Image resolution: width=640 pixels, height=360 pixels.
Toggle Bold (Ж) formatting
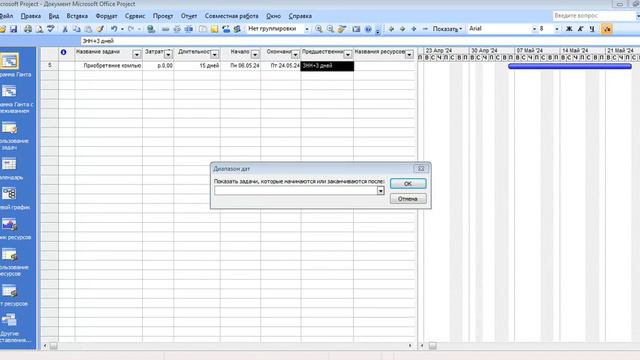[x=569, y=29]
